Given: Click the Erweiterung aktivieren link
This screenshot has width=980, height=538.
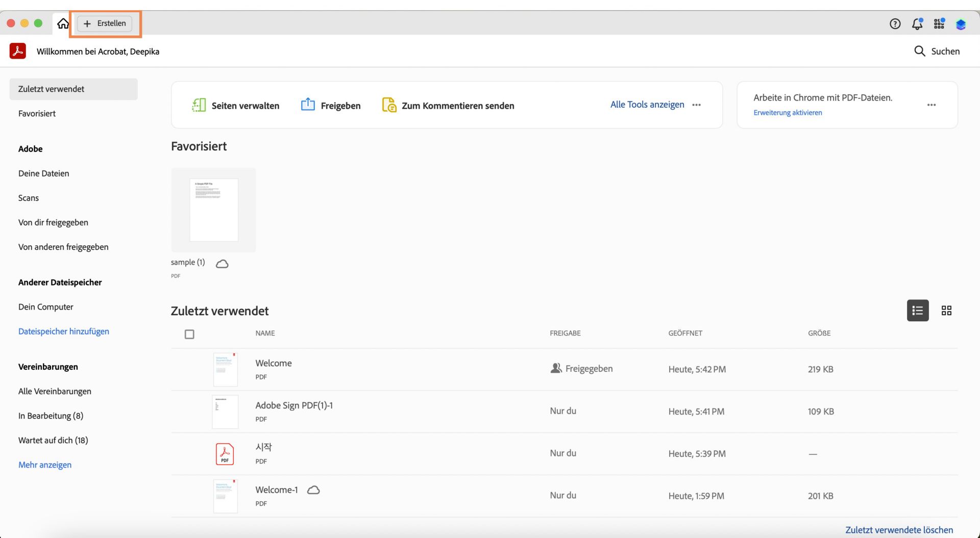Looking at the screenshot, I should pyautogui.click(x=788, y=112).
